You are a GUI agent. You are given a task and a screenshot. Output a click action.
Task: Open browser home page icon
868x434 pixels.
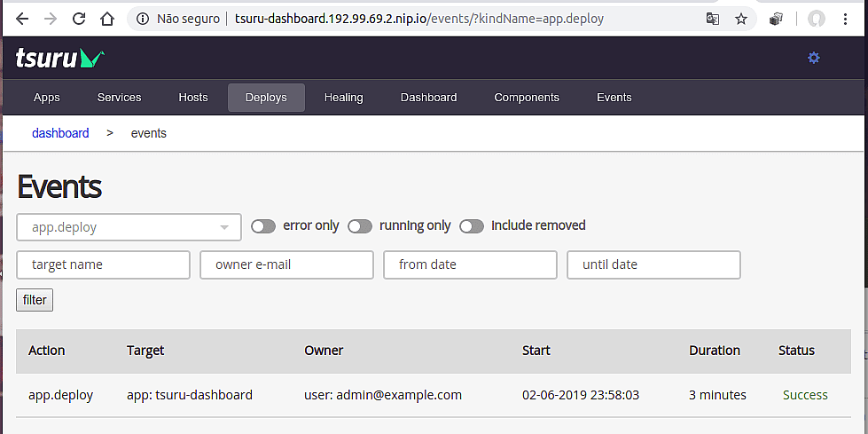click(107, 19)
